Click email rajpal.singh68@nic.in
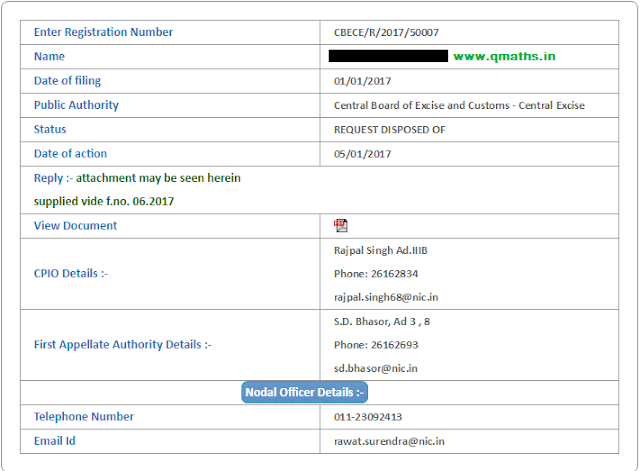Viewport: 640px width, 471px height. pyautogui.click(x=386, y=298)
